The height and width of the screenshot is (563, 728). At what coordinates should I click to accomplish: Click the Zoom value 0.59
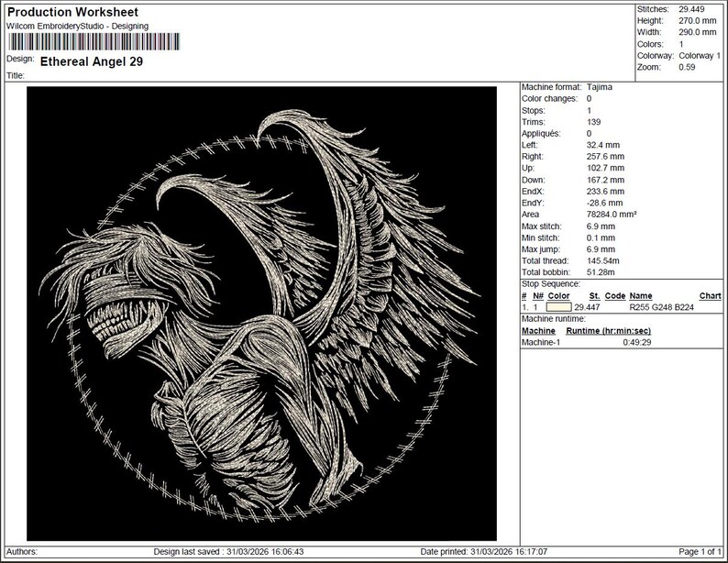pos(687,67)
